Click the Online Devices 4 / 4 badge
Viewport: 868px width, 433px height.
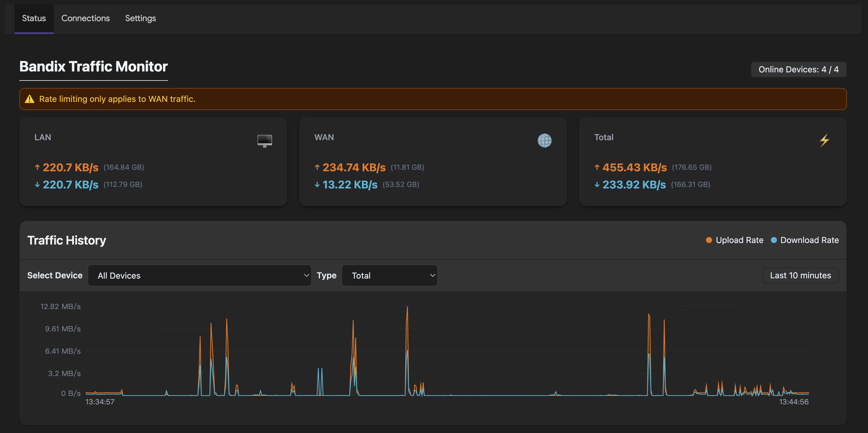point(798,69)
